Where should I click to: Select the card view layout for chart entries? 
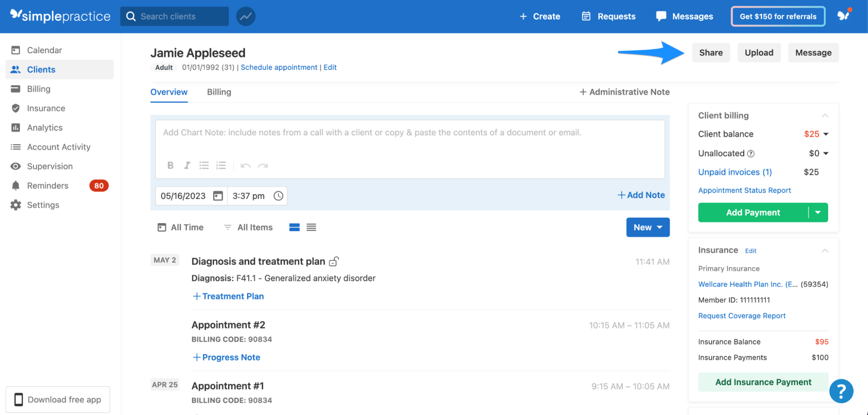[294, 227]
